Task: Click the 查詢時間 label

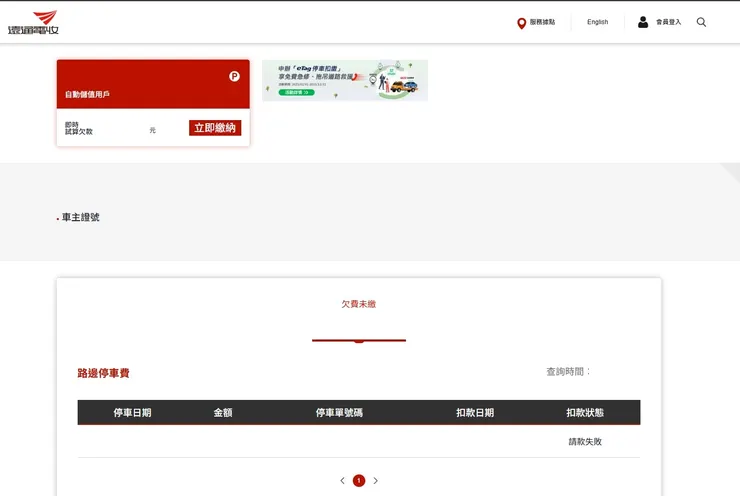Action: 568,372
